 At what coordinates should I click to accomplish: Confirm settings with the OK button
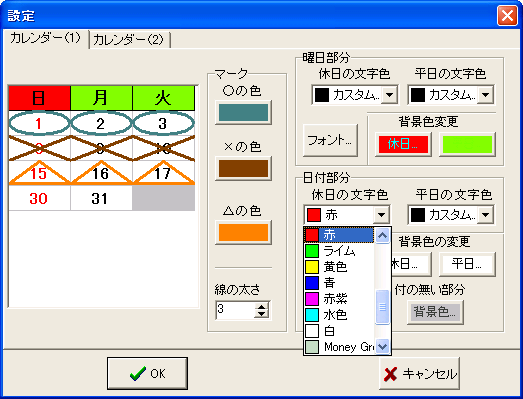point(147,373)
